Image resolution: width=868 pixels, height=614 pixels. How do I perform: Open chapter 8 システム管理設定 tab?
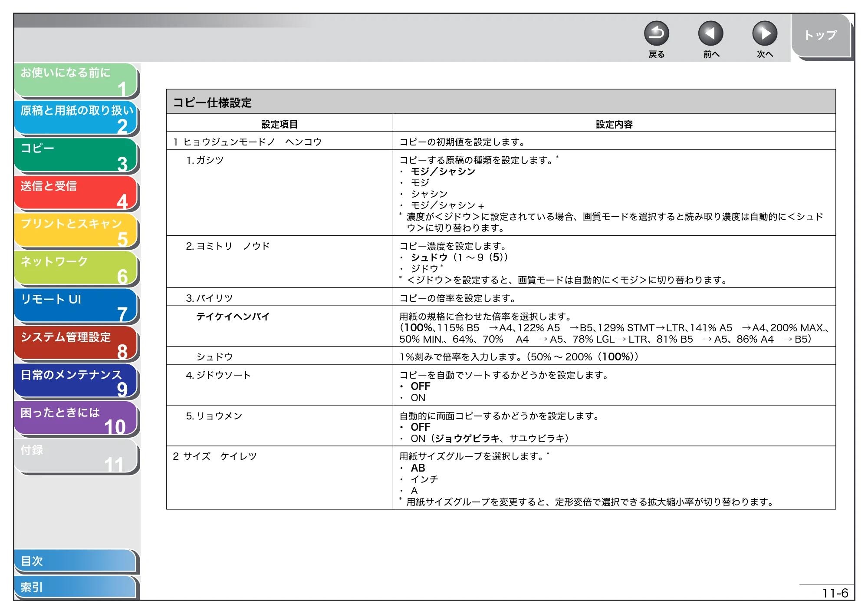pos(76,344)
